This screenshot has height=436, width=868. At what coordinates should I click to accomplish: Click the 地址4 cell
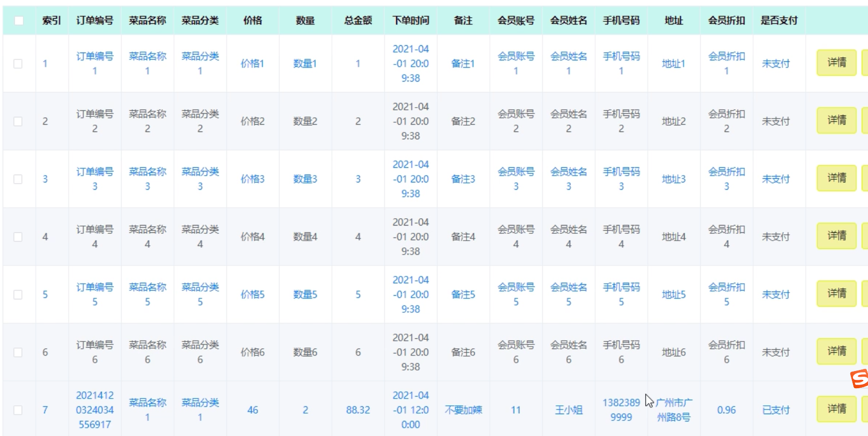click(674, 236)
